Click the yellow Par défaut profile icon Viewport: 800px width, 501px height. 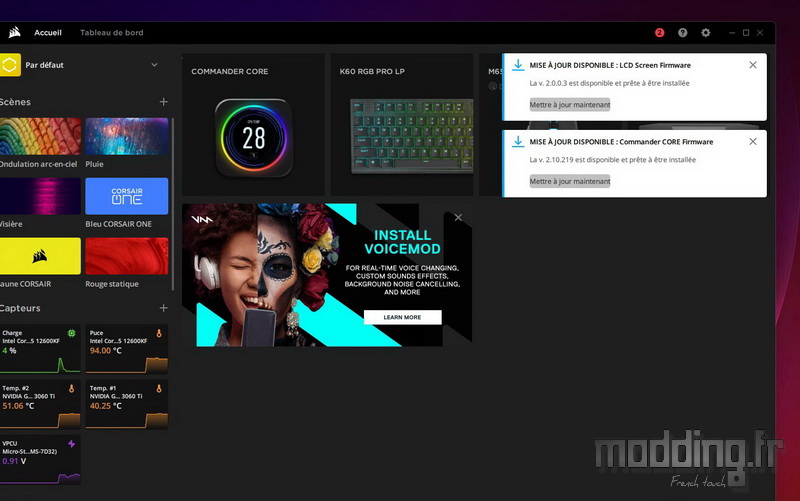10,65
